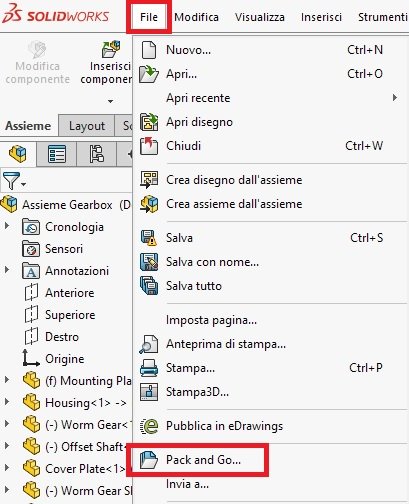Screen dimensions: 409x504
Task: Open the Modifica menu
Action: point(197,17)
